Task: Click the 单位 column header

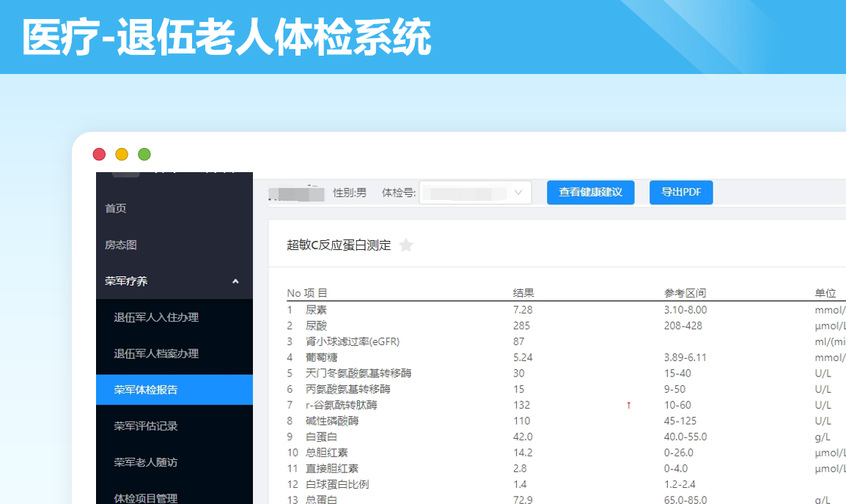Action: coord(825,293)
